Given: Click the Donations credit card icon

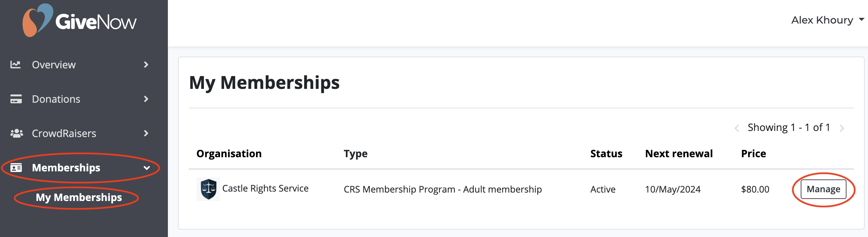Looking at the screenshot, I should [x=16, y=99].
